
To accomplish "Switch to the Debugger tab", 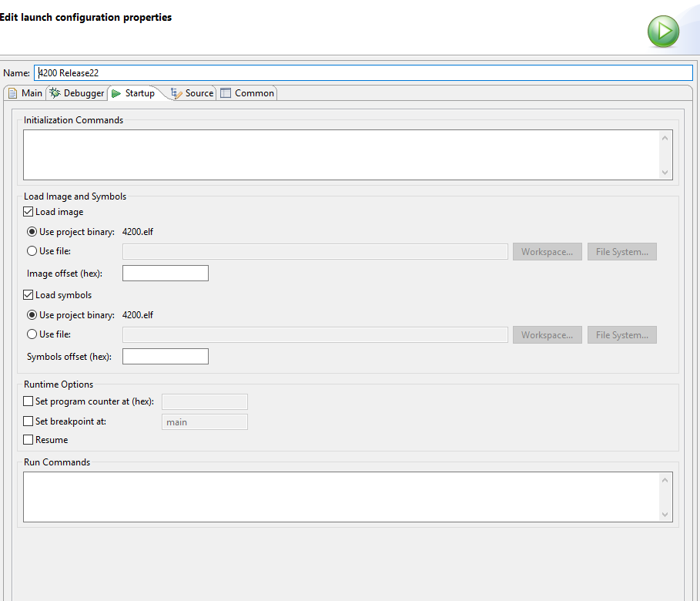I will [x=77, y=93].
